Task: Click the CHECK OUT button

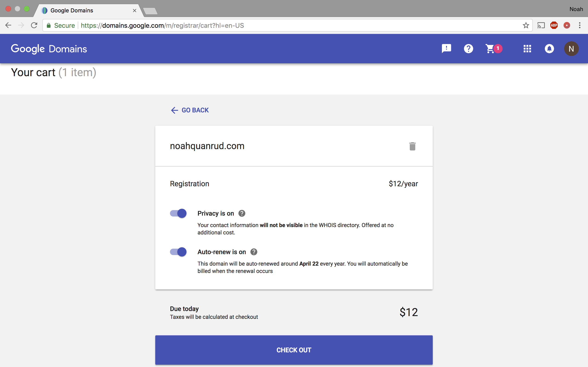Action: (x=294, y=350)
